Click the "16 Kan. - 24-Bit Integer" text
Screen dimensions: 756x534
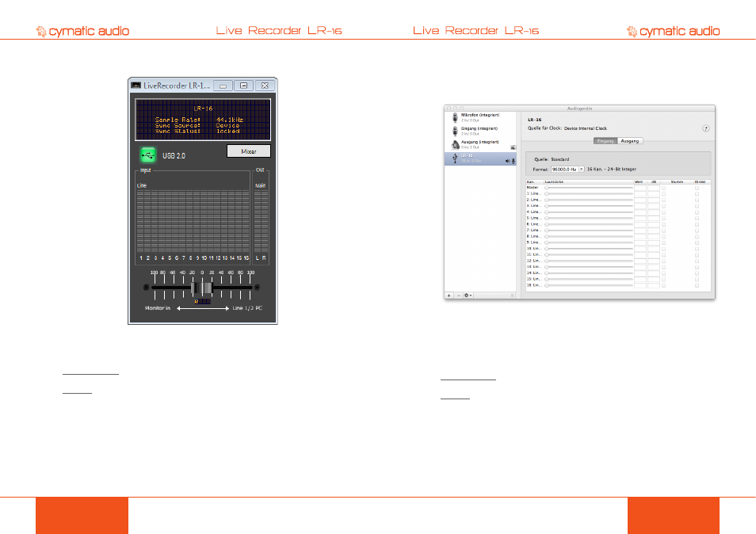click(x=611, y=170)
